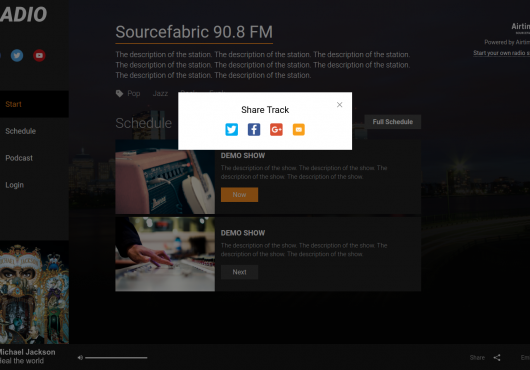Share track via Twitter icon
This screenshot has height=370, width=530.
(232, 129)
